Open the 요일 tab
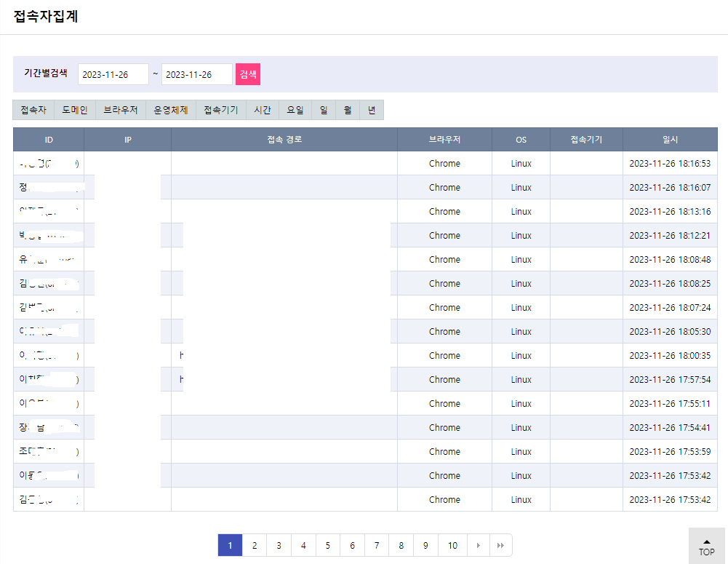This screenshot has width=728, height=564. tap(295, 111)
